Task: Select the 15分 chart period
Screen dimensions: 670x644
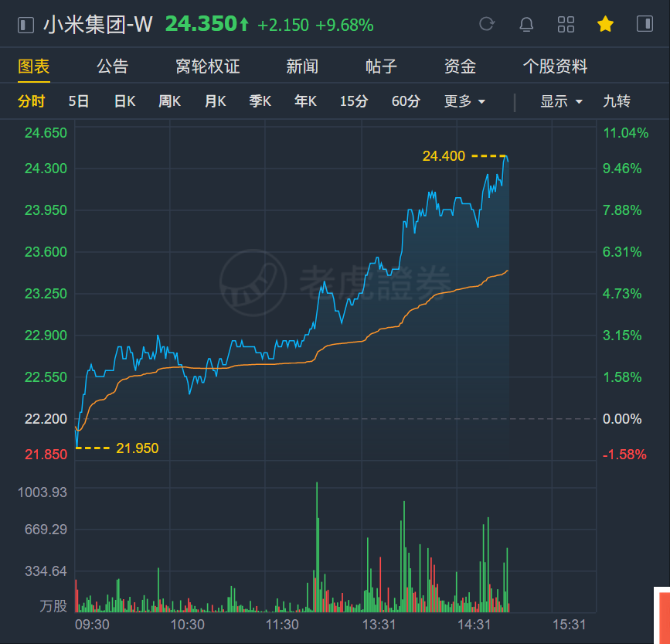Action: tap(354, 101)
